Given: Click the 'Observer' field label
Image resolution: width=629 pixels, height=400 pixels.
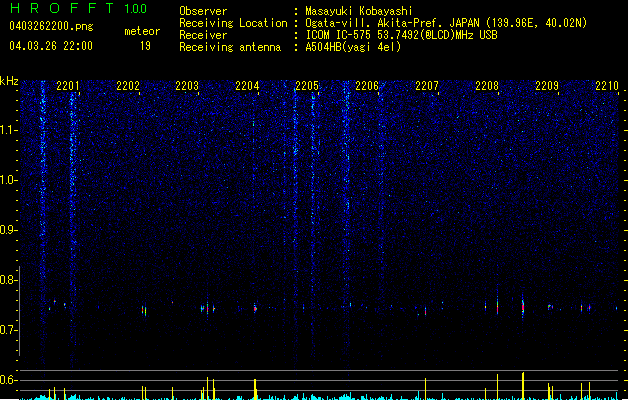Looking at the screenshot, I should click(203, 11).
